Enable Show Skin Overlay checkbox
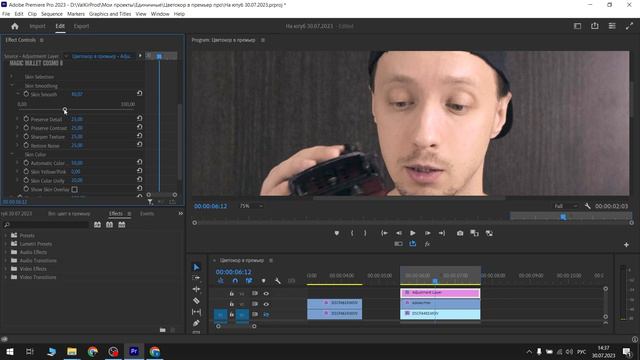 pos(74,189)
